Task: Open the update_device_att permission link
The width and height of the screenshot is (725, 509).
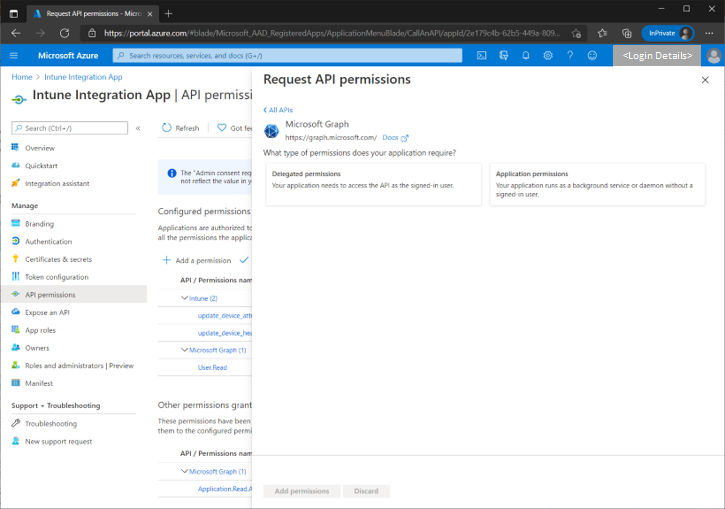Action: tap(225, 316)
